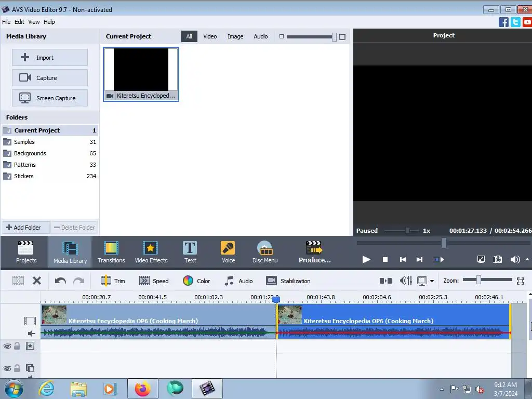
Task: Click the Trim tool
Action: tap(113, 281)
